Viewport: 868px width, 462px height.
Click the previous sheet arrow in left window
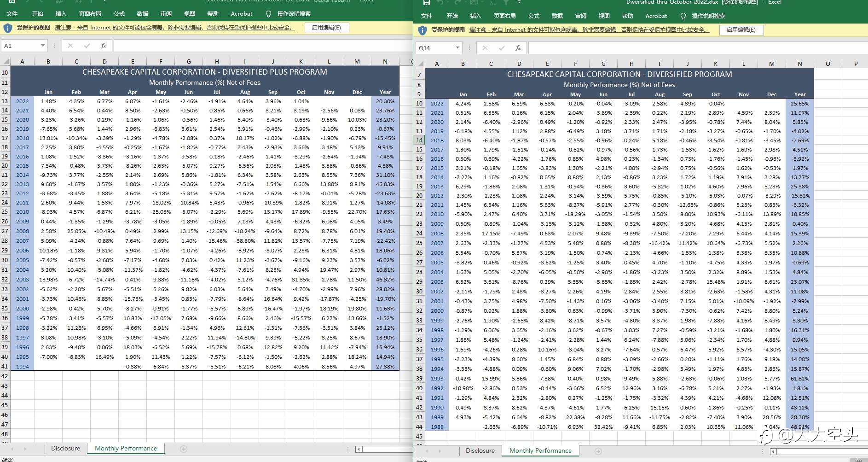point(12,449)
